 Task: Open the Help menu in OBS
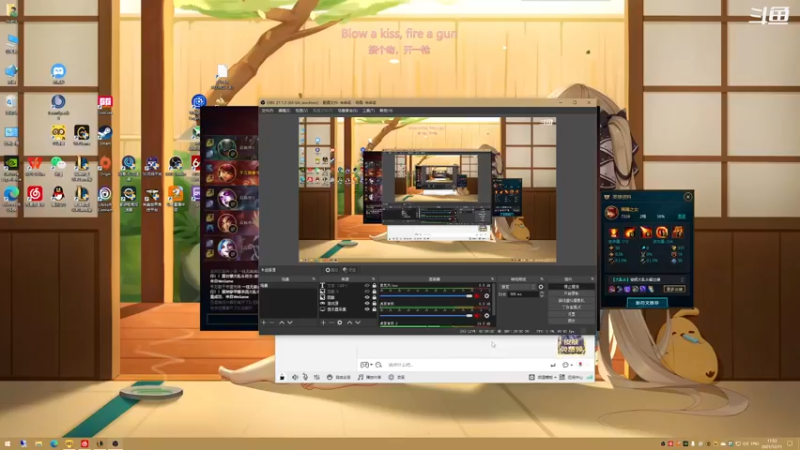(386, 110)
